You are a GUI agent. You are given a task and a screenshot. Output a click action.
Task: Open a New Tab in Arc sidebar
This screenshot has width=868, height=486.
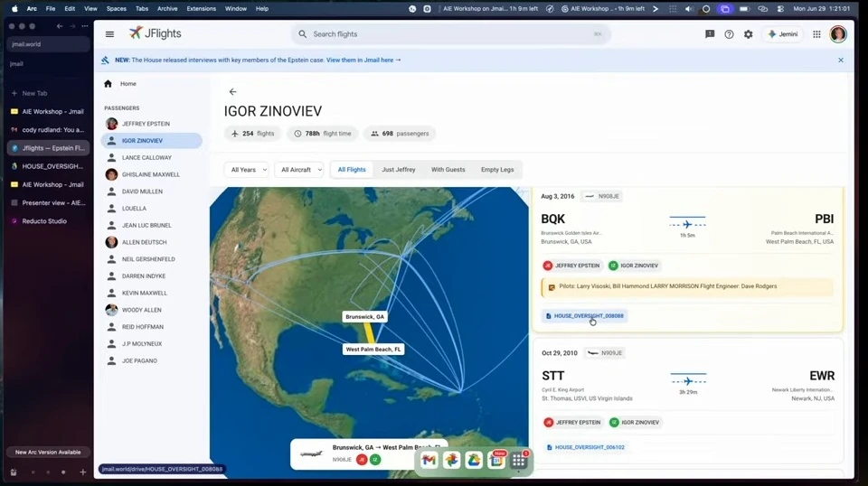point(34,93)
